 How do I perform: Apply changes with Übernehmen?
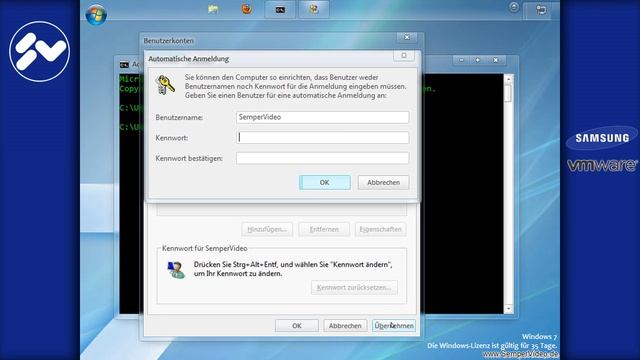(x=394, y=326)
